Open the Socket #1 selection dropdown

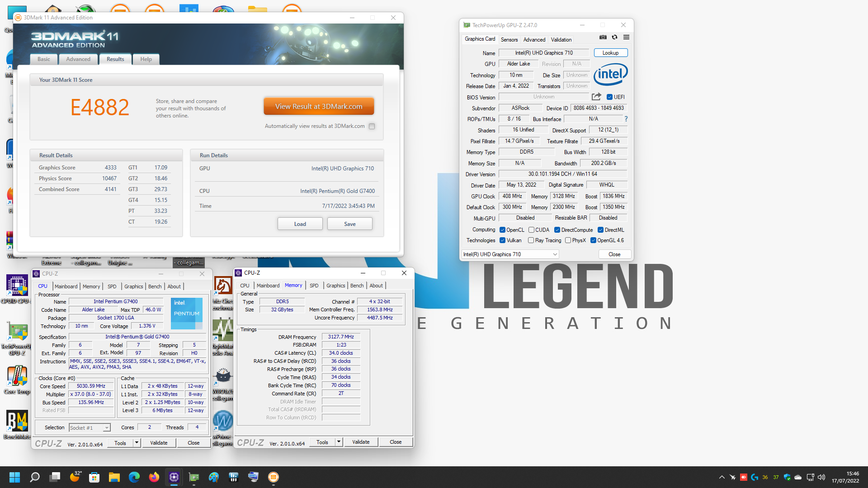coord(89,427)
